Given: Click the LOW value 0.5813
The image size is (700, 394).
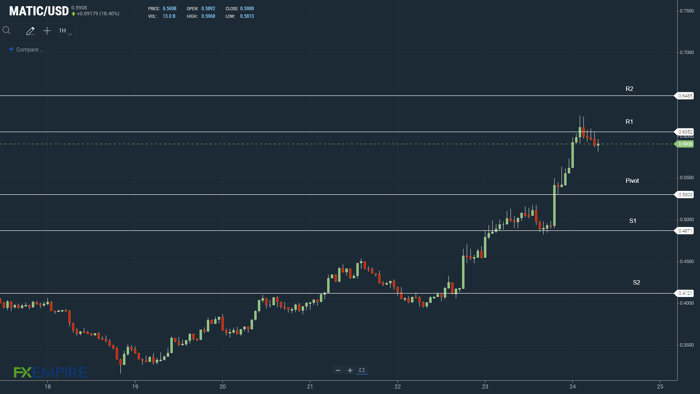Looking at the screenshot, I should 247,16.
